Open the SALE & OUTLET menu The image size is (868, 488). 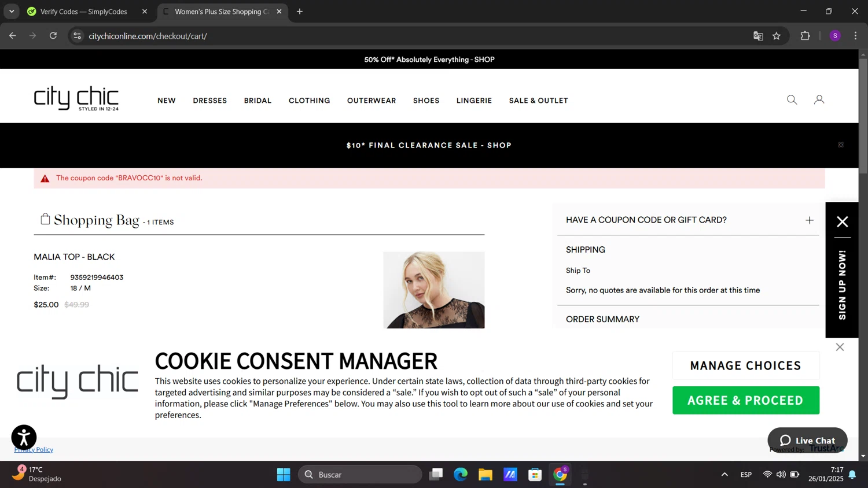tap(539, 101)
